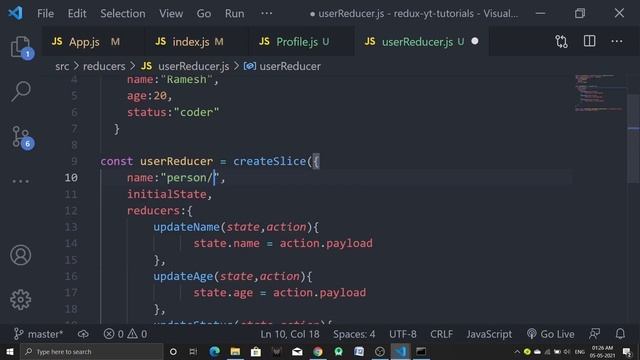Click in the Windows search box
Viewport: 640px width, 360px height.
click(92, 351)
